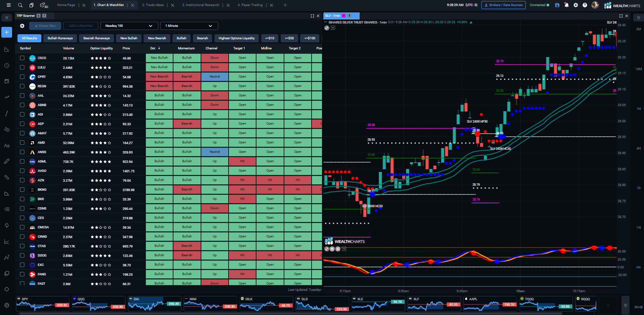
Task: Open the AI chat assistant
Action: 44,5
